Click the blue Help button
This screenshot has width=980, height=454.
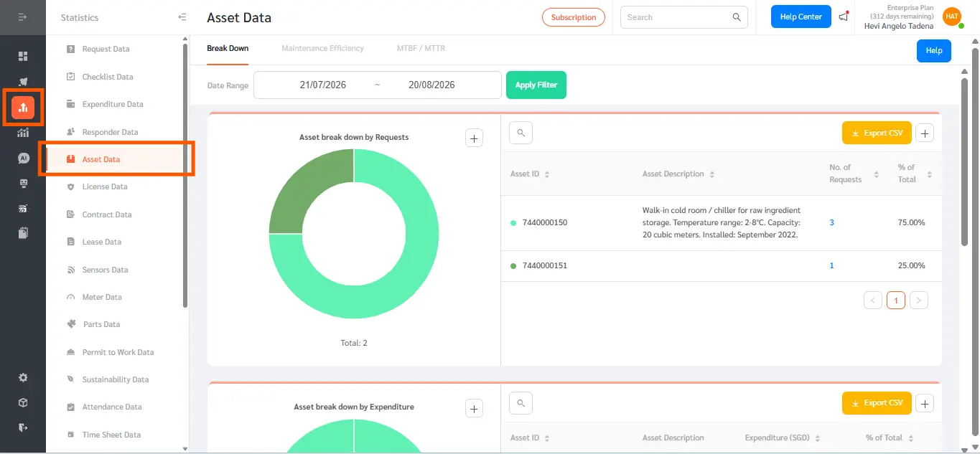[x=933, y=51]
